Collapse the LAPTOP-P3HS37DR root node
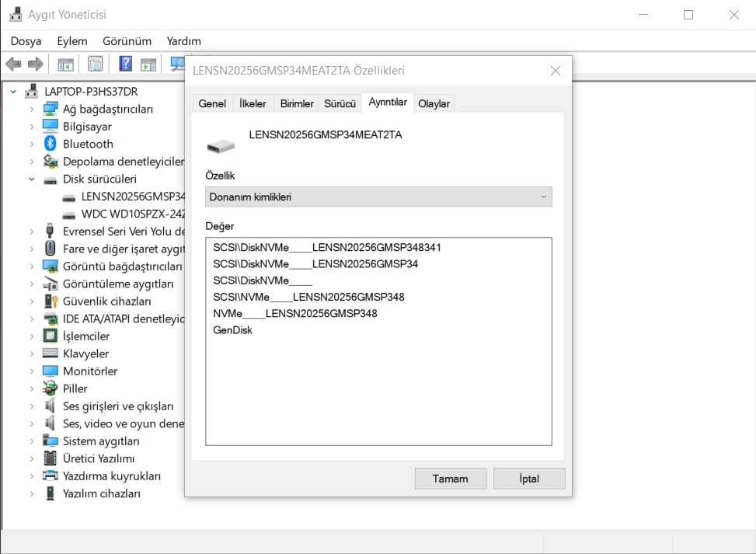Viewport: 756px width, 554px height. [x=13, y=91]
